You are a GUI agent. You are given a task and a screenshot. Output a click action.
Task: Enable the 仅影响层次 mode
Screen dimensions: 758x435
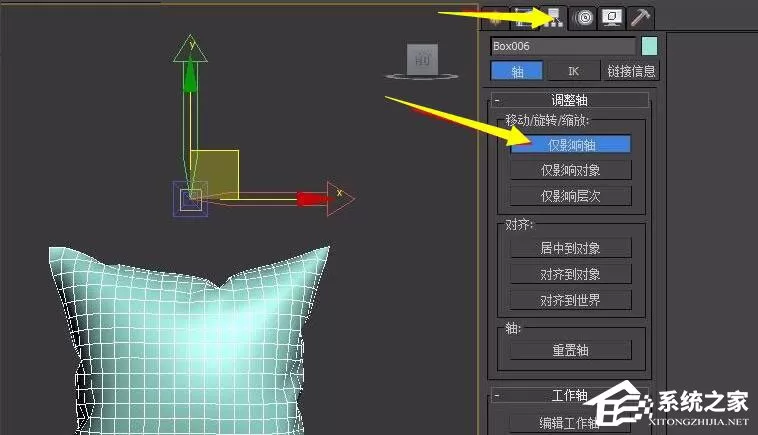570,196
